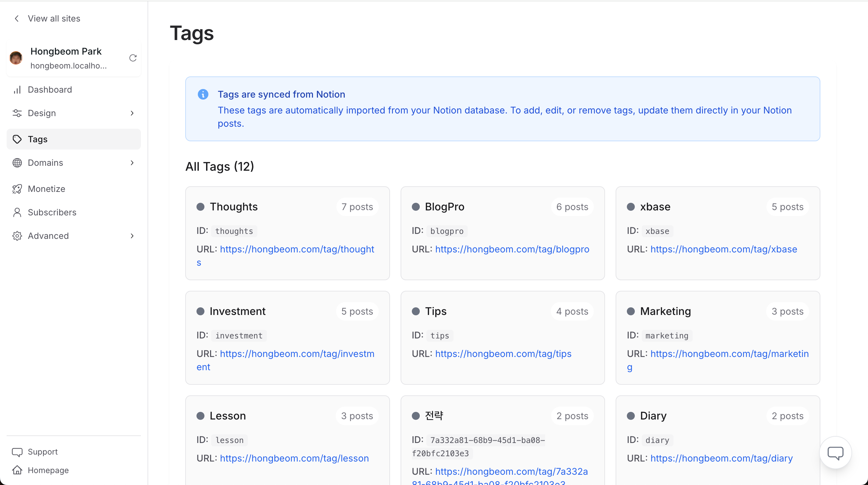Screen dimensions: 868x485
Task: Click the Tags page heading
Action: 192,33
